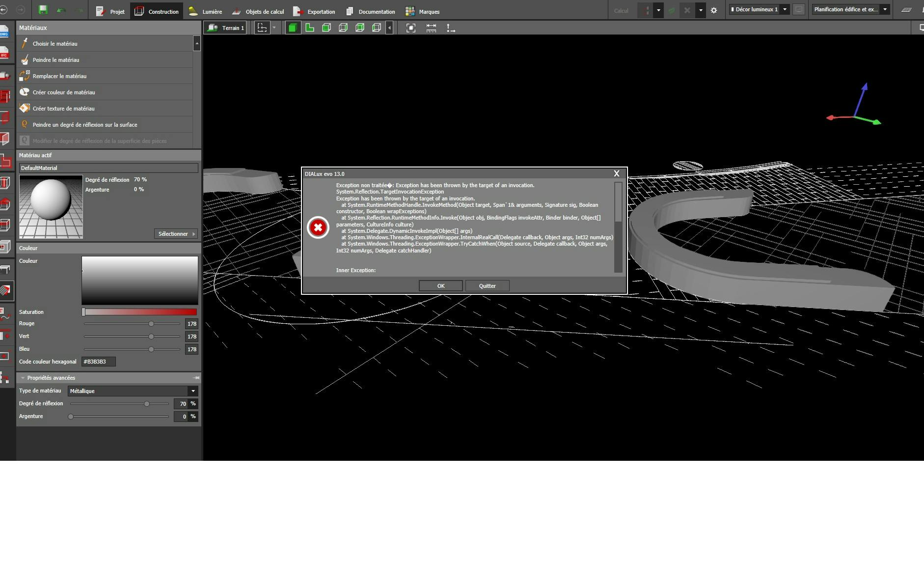Open the selection frame tool dropdown arrow
This screenshot has width=924, height=562.
(x=274, y=28)
